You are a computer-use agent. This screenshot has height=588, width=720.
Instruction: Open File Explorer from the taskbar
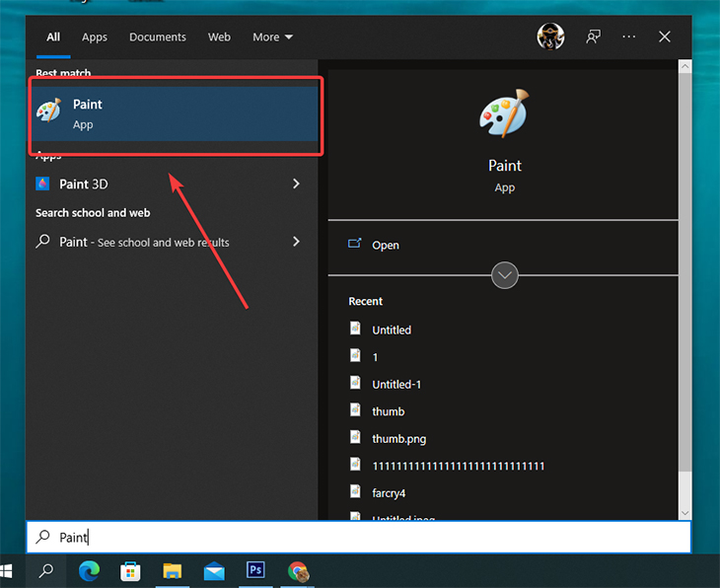coord(173,571)
